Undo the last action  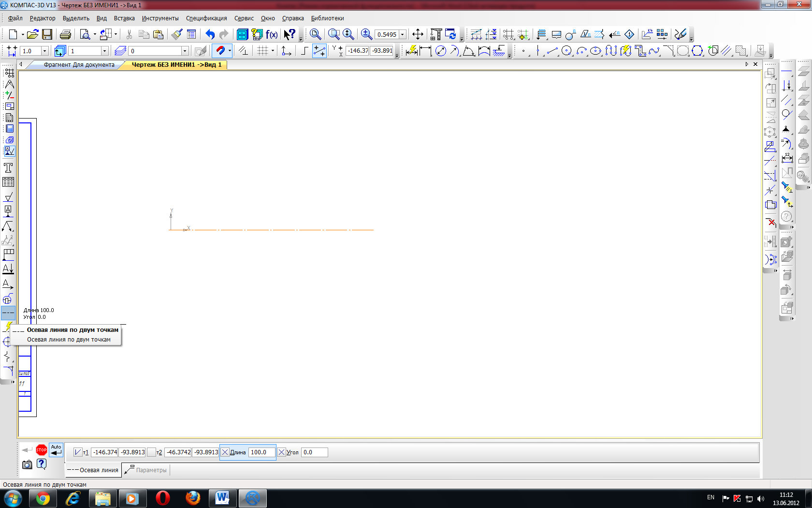tap(210, 34)
